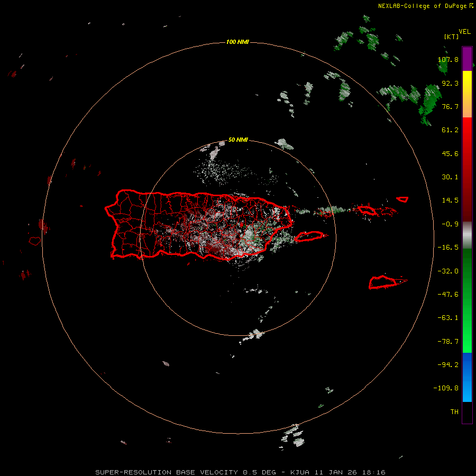Click the 50 NMI range ring label

coord(238,140)
